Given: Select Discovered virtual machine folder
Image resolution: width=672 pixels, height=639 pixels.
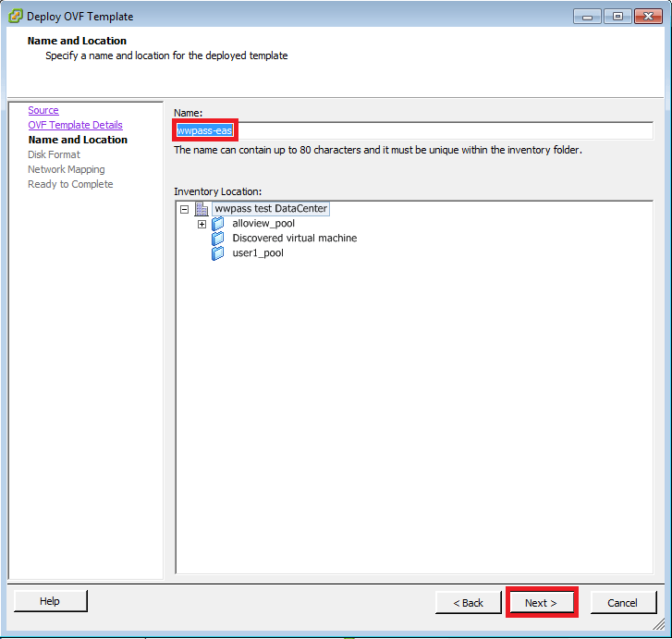Looking at the screenshot, I should (x=295, y=238).
